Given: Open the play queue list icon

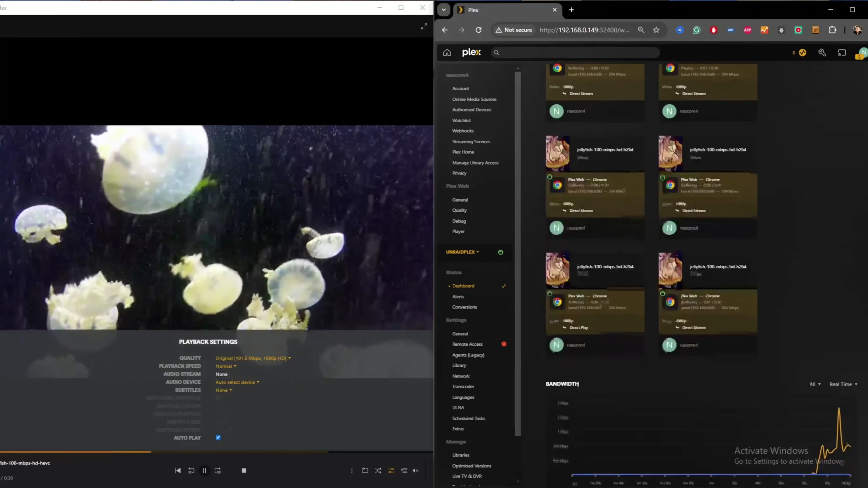Looking at the screenshot, I should click(404, 470).
